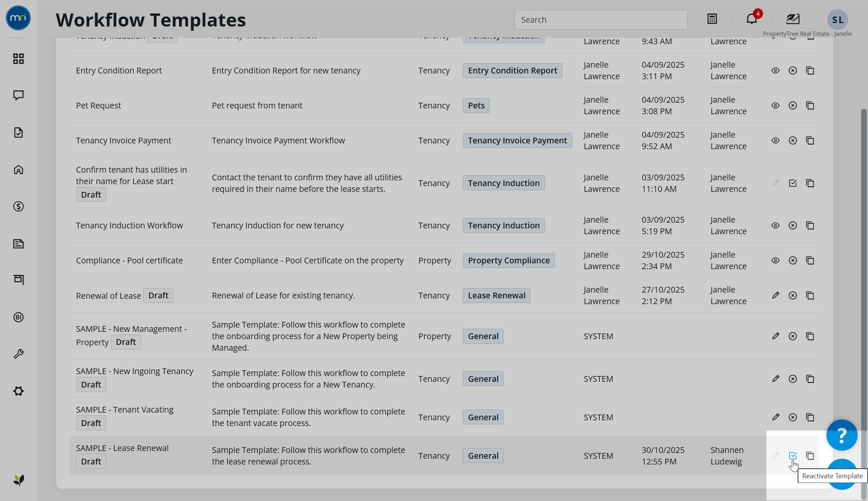View the Pet Request template
The image size is (868, 501).
[x=776, y=105]
